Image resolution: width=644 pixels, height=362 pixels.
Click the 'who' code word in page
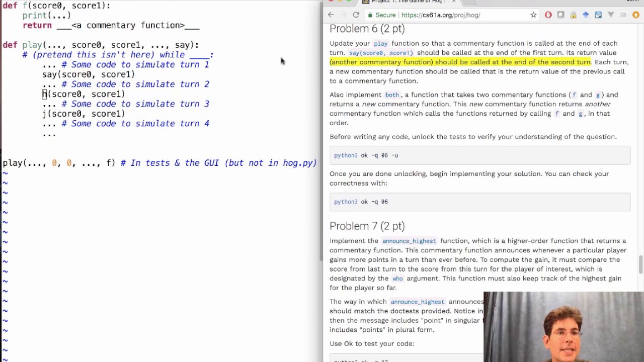point(397,279)
